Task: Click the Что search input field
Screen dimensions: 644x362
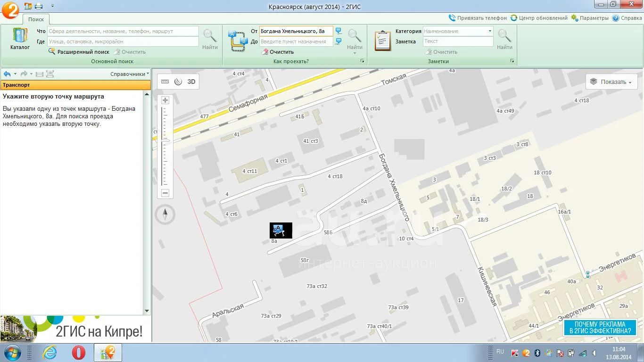Action: click(x=123, y=31)
